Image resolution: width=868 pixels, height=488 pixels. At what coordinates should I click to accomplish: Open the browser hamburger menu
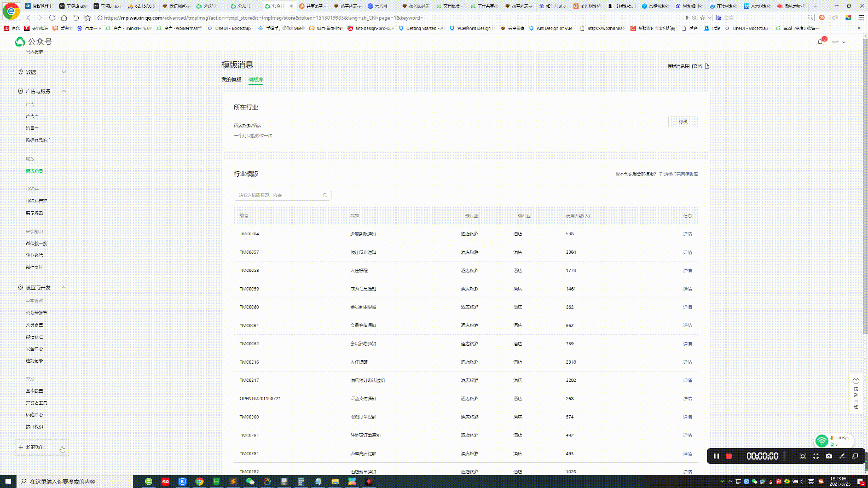click(x=861, y=18)
